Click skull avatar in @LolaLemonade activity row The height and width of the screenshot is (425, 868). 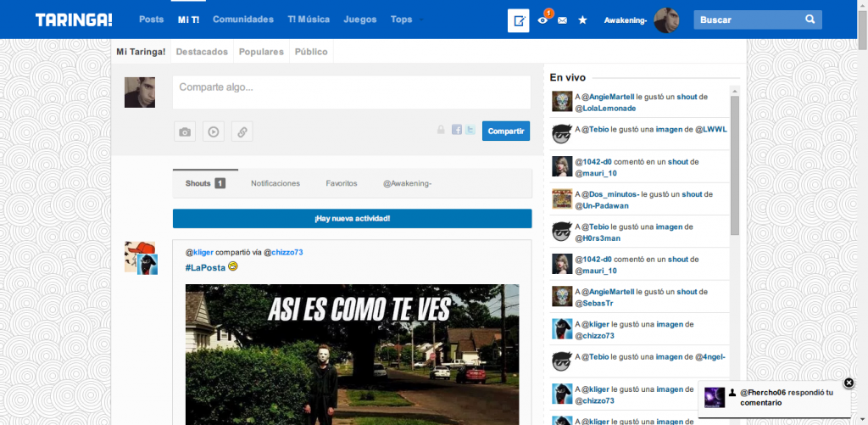(x=562, y=102)
